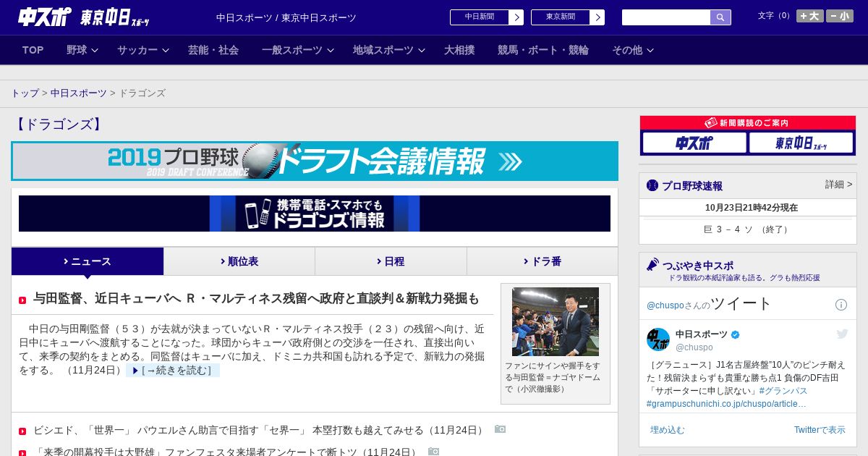Select the ドラ番 tab
The width and height of the screenshot is (868, 456).
pyautogui.click(x=542, y=261)
